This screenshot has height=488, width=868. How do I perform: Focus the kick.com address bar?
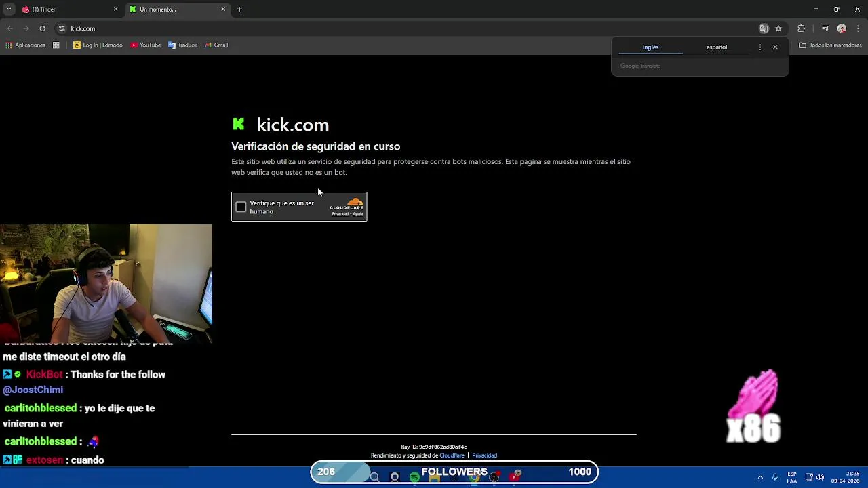(407, 28)
